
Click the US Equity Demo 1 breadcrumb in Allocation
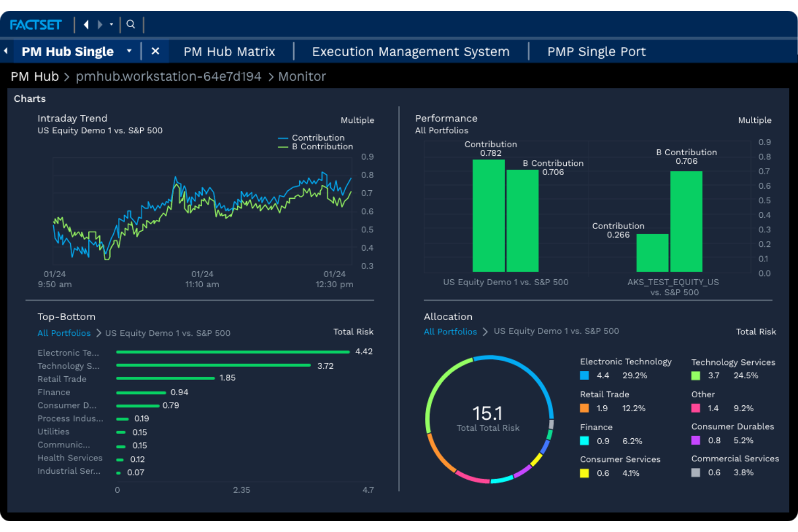coord(556,331)
